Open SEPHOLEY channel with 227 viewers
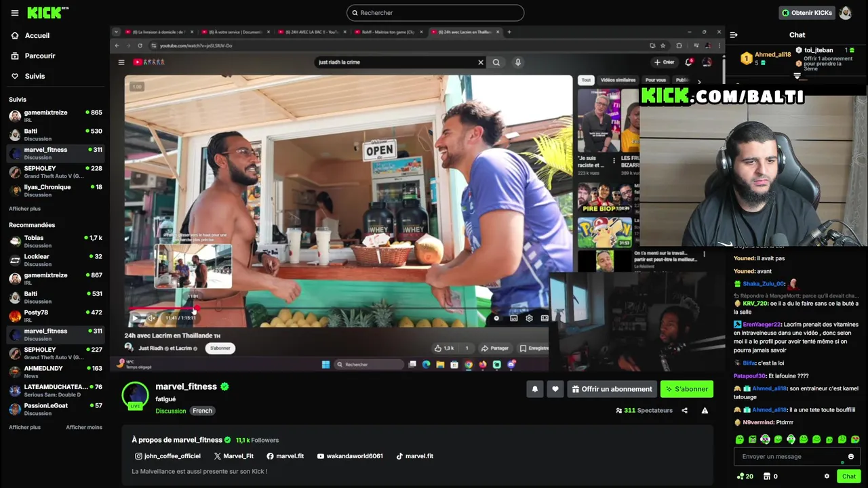Screen dimensions: 868x488 click(56, 353)
